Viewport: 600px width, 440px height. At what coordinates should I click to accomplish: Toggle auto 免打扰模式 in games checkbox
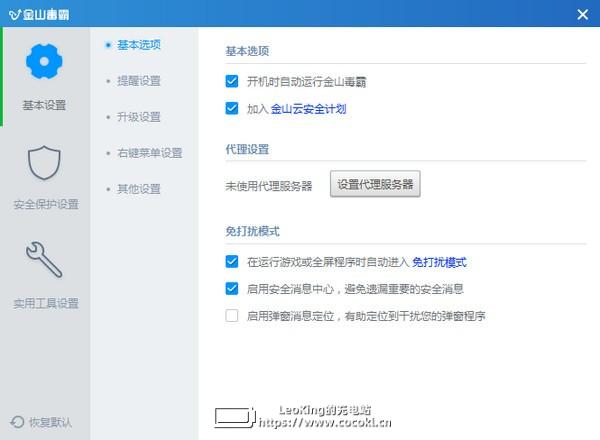pos(232,262)
